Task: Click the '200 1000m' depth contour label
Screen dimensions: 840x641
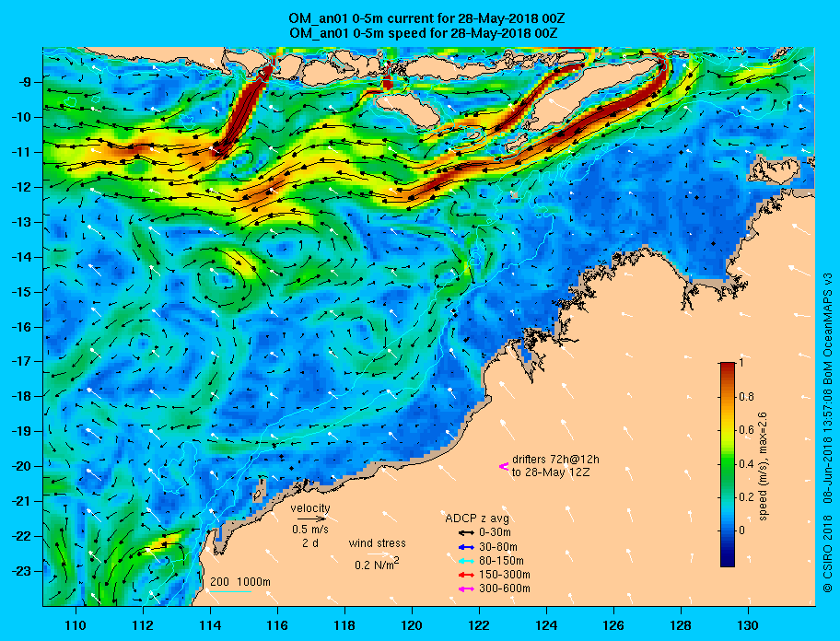Action: click(x=240, y=582)
